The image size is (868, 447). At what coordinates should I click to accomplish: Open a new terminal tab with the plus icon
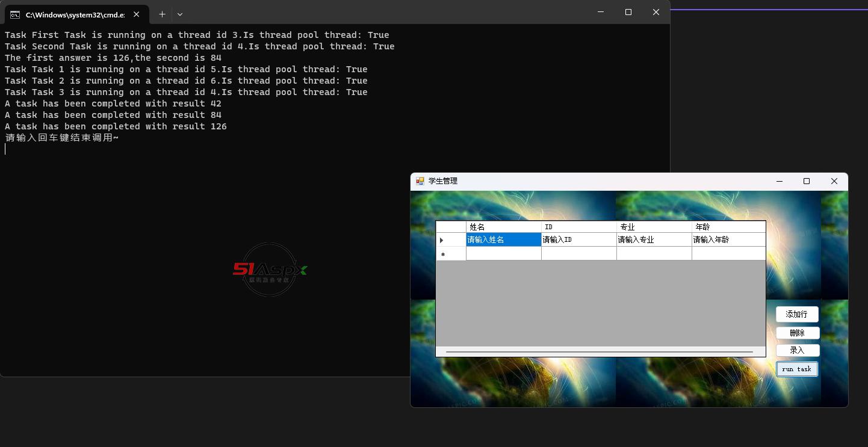pyautogui.click(x=162, y=14)
